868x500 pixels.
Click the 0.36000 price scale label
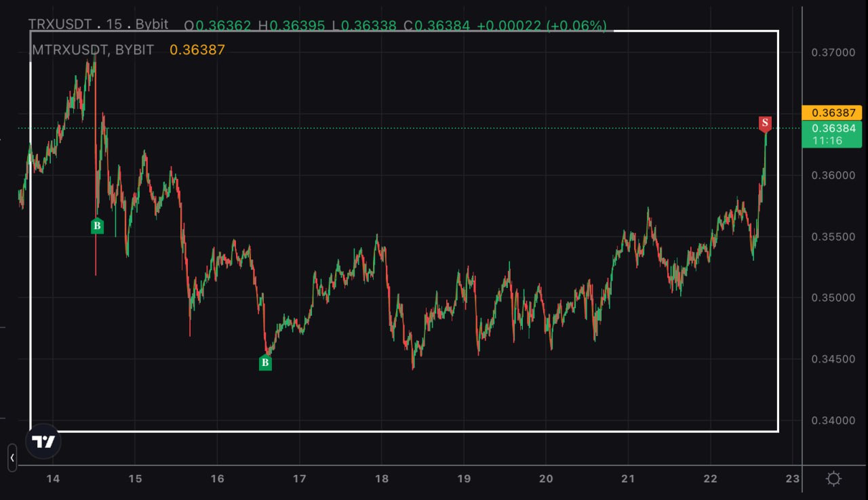pyautogui.click(x=832, y=175)
